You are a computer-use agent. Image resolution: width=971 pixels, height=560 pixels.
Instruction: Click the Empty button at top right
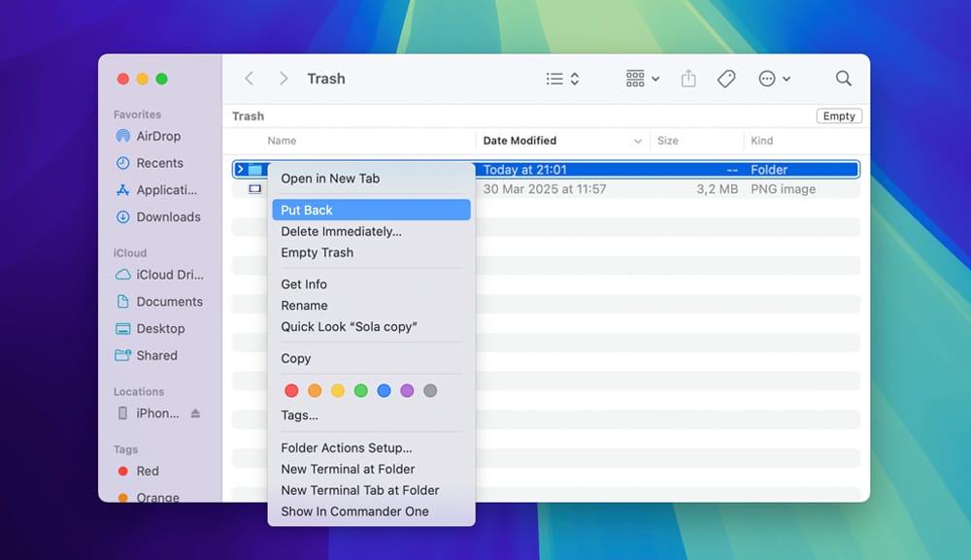click(838, 115)
